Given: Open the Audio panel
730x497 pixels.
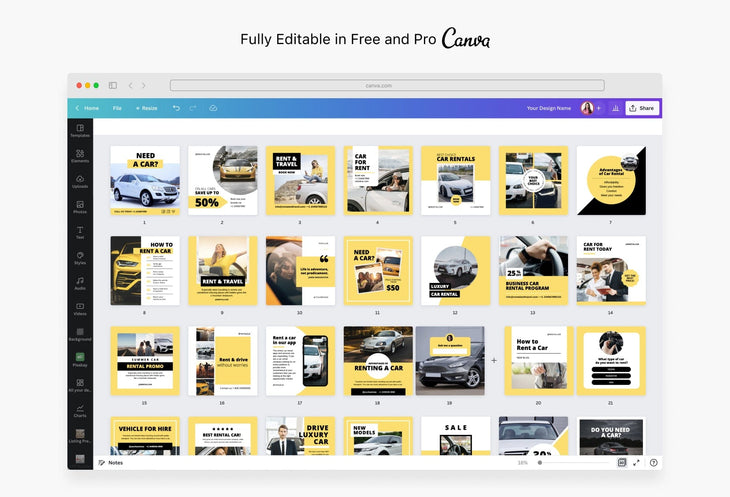Looking at the screenshot, I should 80,283.
